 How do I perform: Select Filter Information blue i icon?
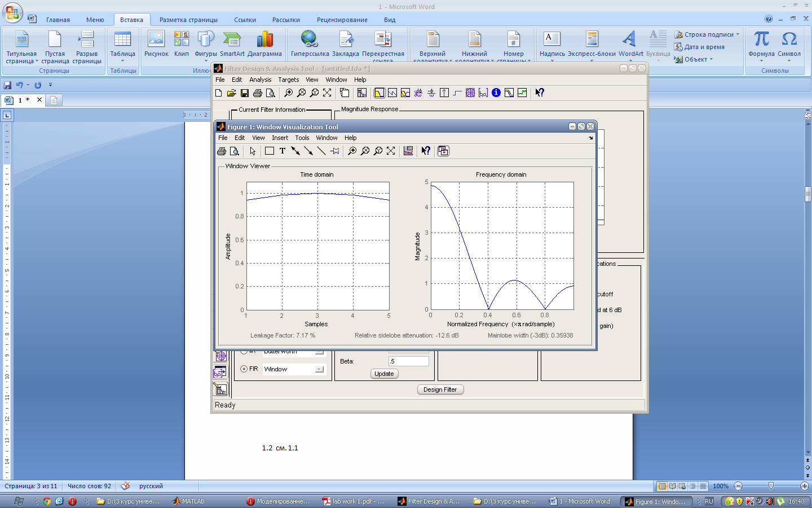click(x=496, y=93)
